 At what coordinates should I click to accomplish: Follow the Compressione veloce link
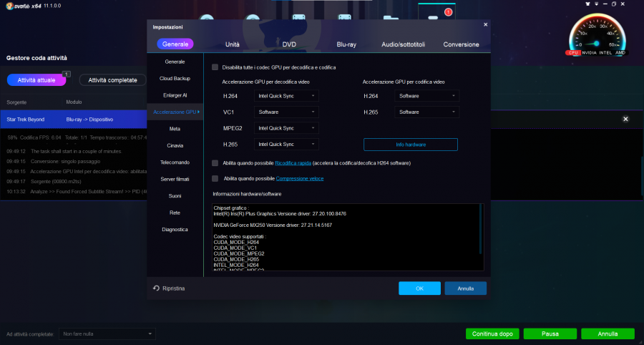[299, 179]
